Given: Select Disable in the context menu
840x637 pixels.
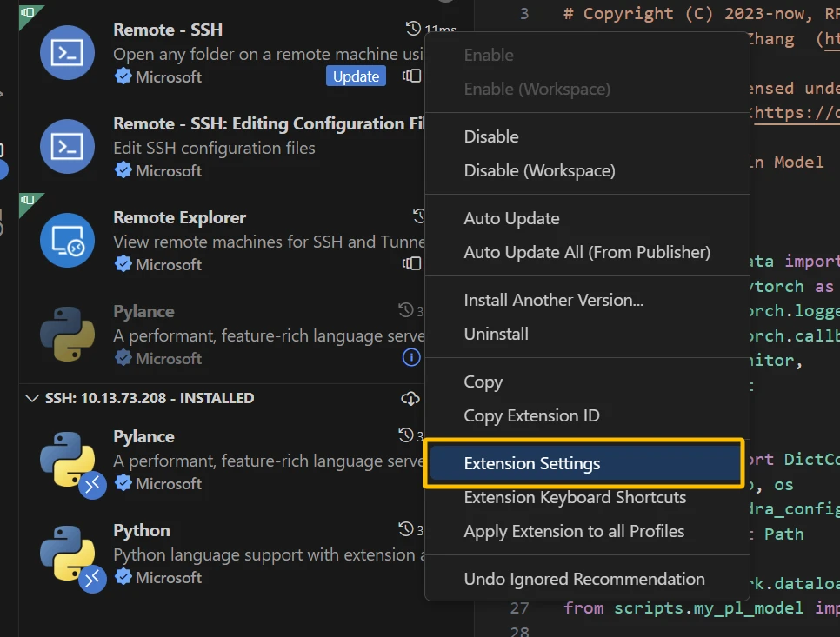Looking at the screenshot, I should [x=491, y=136].
